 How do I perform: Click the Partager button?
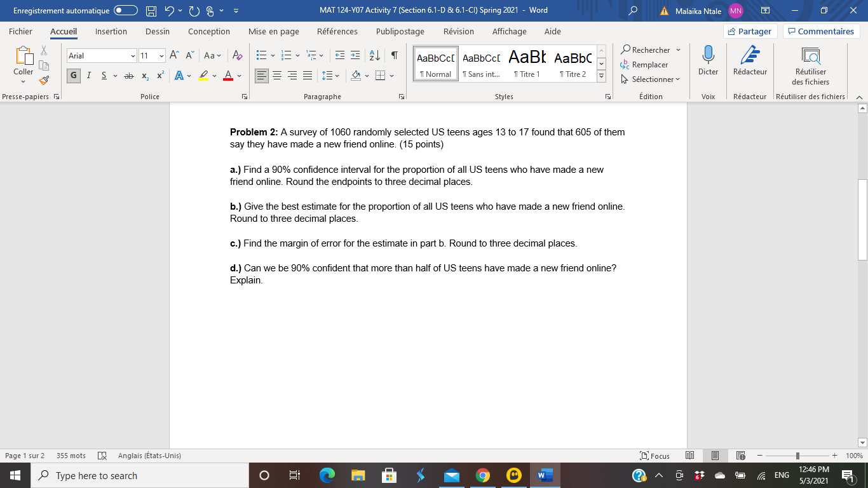750,31
